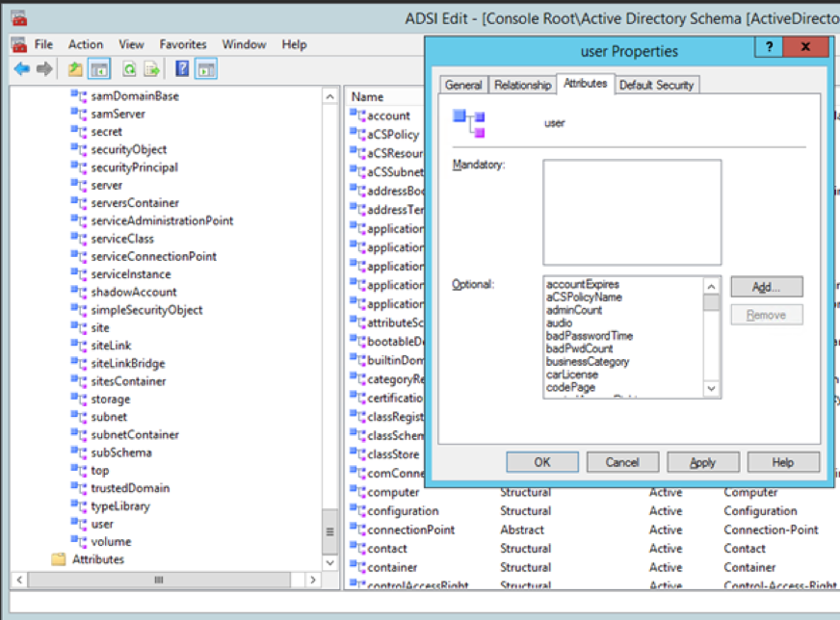Select accountExpires in Optional list
This screenshot has height=620, width=840.
coord(583,284)
